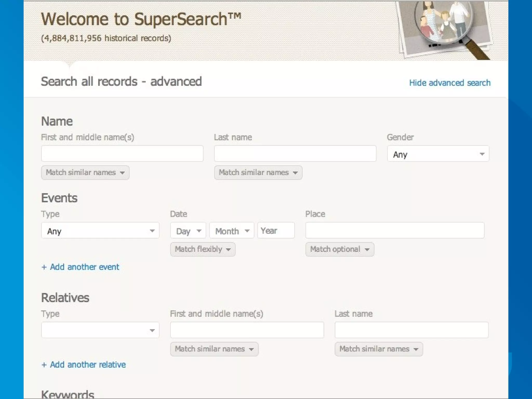532x399 pixels.
Task: Open the Month dropdown in Events Date
Action: click(x=232, y=230)
